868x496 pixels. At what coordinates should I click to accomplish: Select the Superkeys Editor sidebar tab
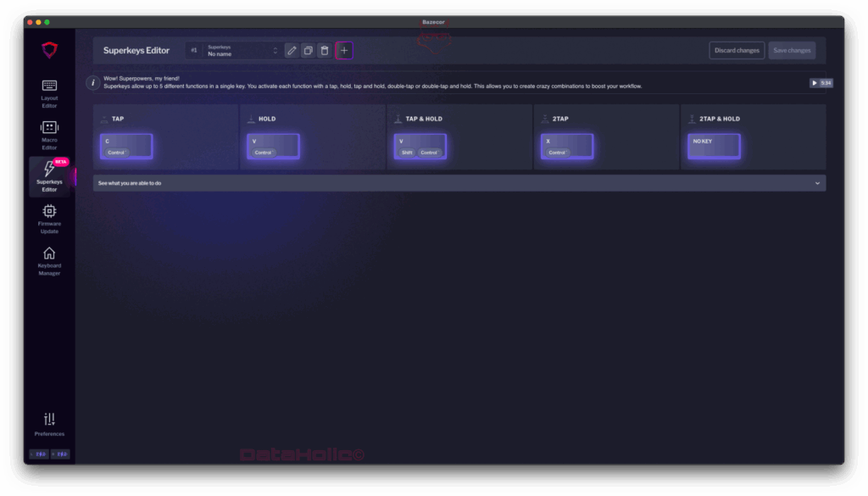click(49, 176)
